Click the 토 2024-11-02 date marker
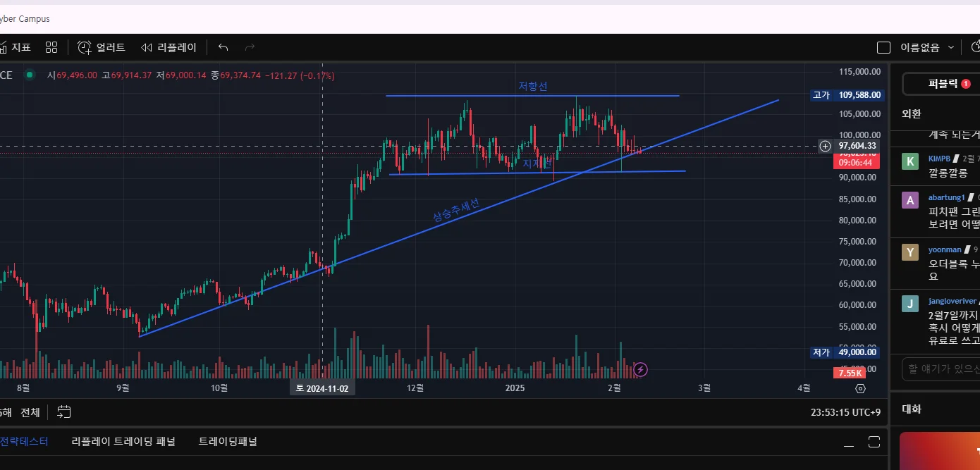Image resolution: width=980 pixels, height=470 pixels. 322,388
